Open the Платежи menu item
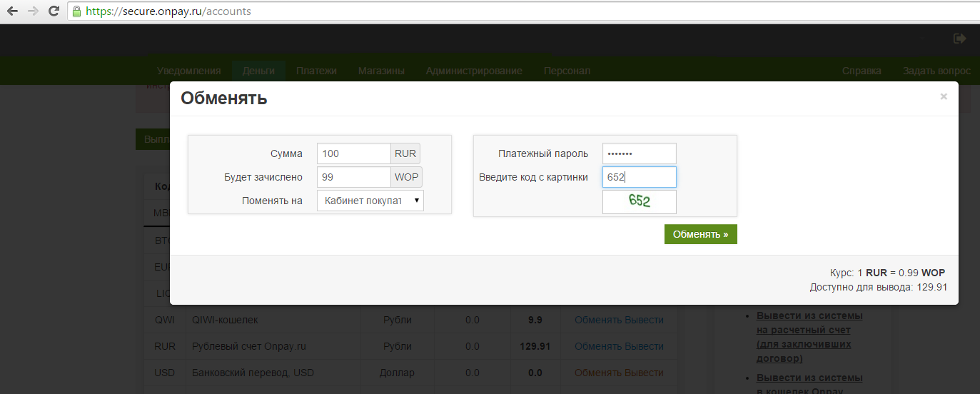 point(316,71)
